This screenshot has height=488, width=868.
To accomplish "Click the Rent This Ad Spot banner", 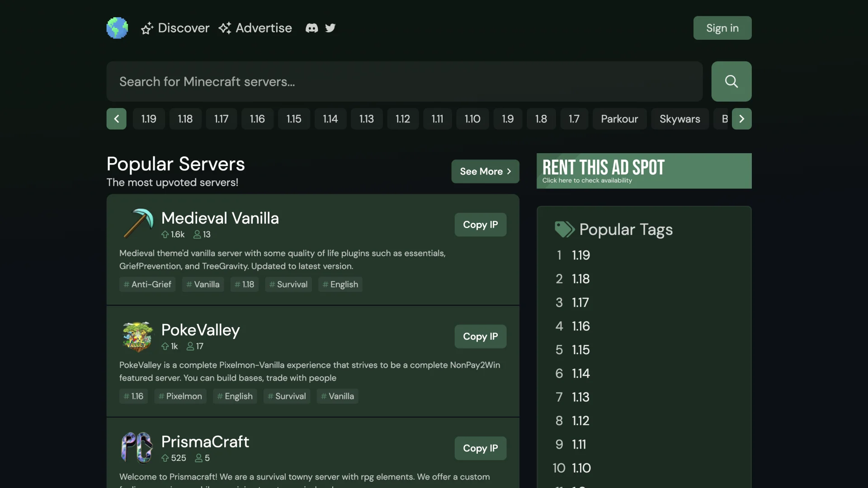I will coord(644,171).
